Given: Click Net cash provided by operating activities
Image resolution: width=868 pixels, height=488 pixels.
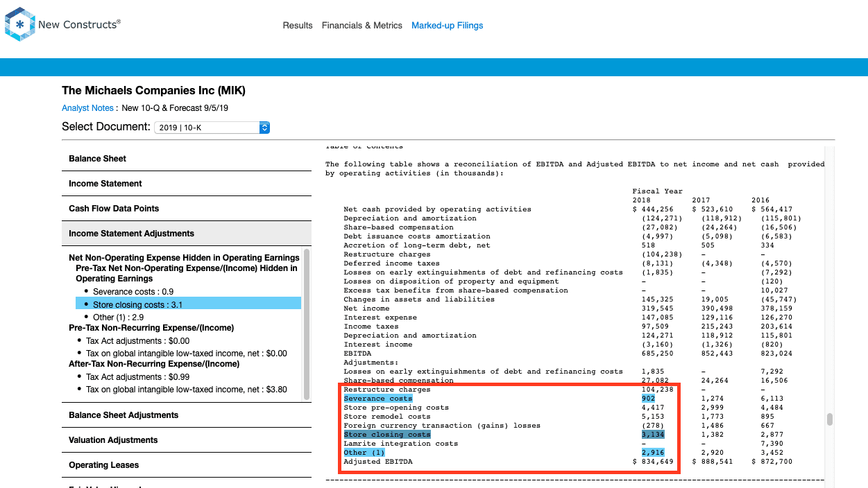Looking at the screenshot, I should coord(437,209).
